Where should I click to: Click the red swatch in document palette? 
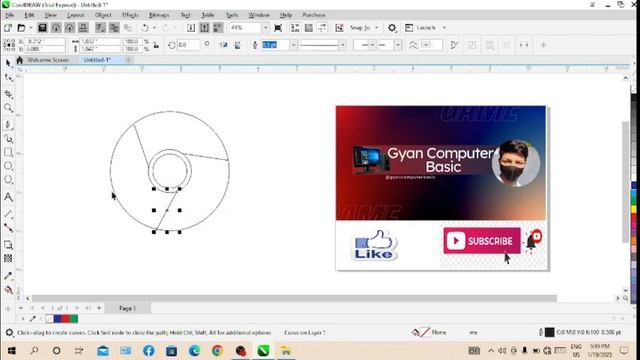click(65, 319)
